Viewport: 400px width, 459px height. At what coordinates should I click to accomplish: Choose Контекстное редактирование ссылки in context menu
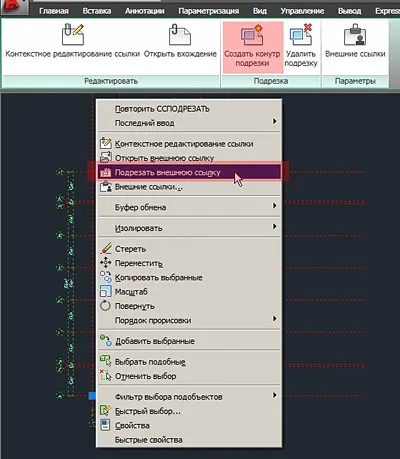189,144
